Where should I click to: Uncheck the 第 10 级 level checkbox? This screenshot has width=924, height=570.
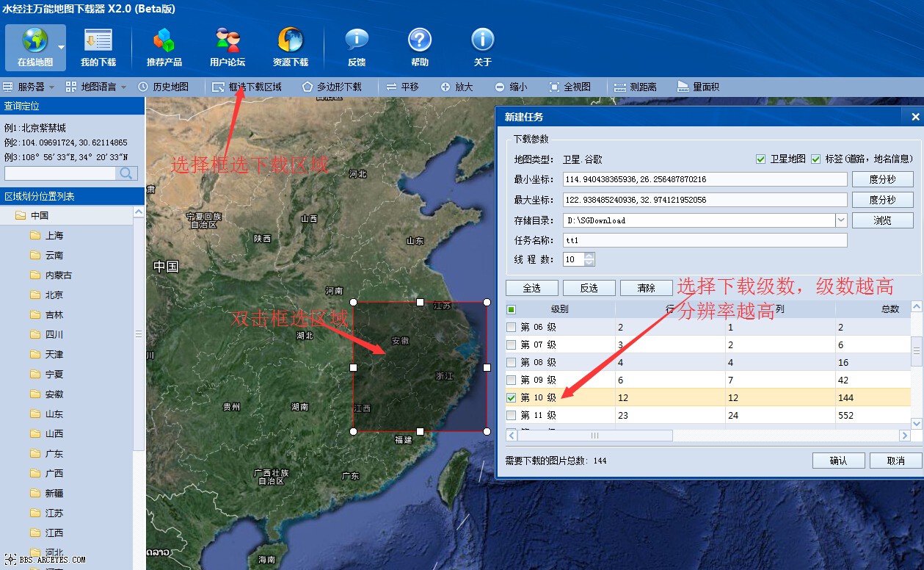click(x=512, y=398)
